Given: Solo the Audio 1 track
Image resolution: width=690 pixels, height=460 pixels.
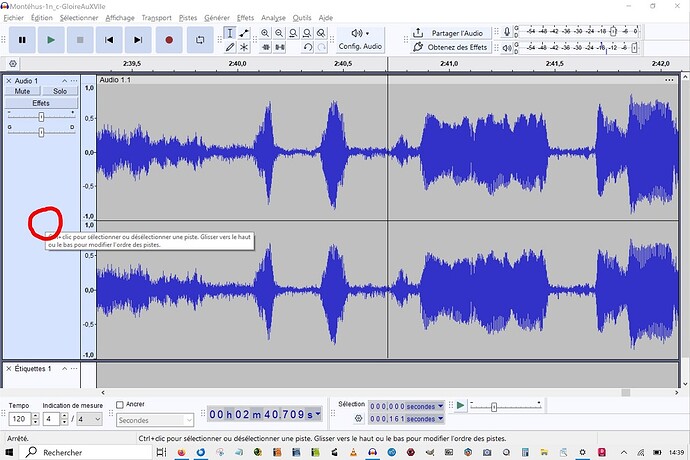Looking at the screenshot, I should click(59, 91).
